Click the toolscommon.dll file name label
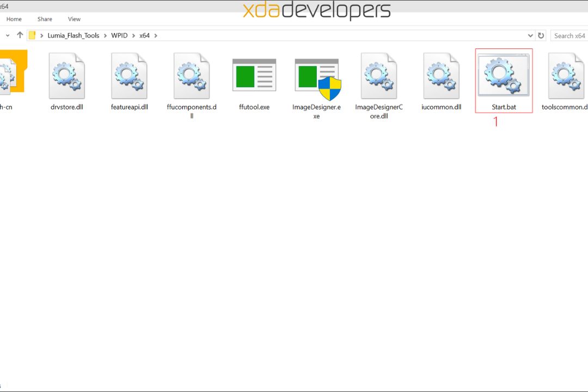588x392 pixels. 565,107
